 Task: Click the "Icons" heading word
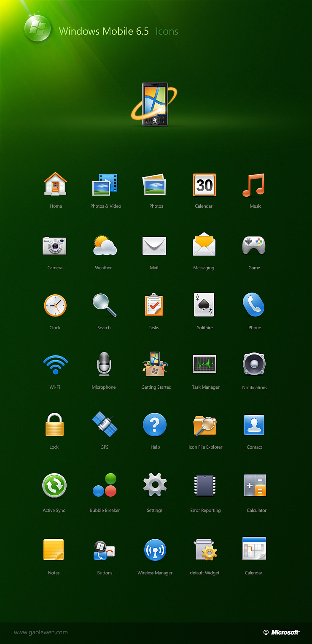pyautogui.click(x=167, y=31)
